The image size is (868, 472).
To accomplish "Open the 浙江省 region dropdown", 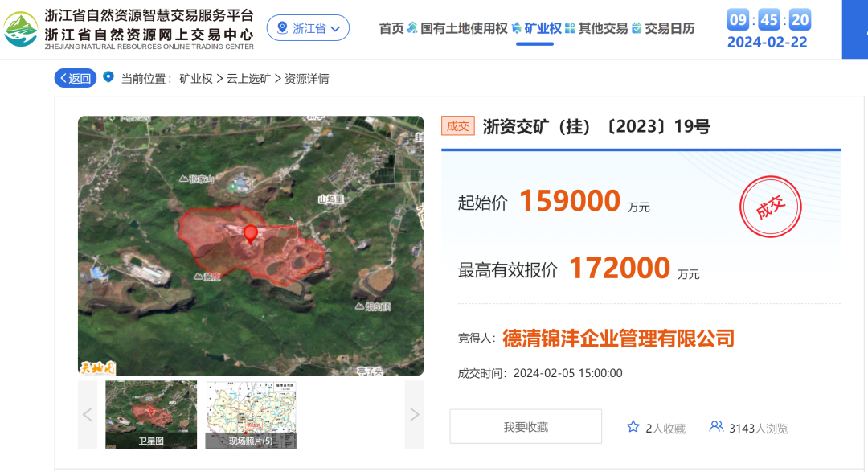I will pos(308,29).
